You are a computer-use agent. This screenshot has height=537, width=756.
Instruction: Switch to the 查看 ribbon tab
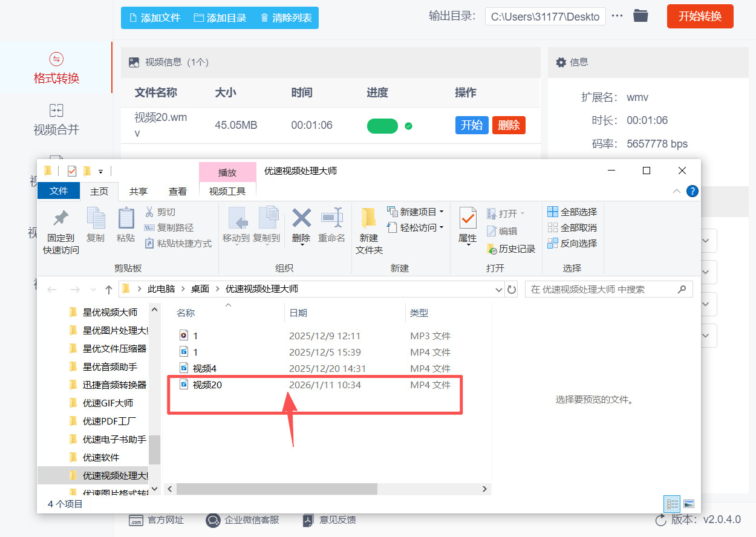point(177,191)
